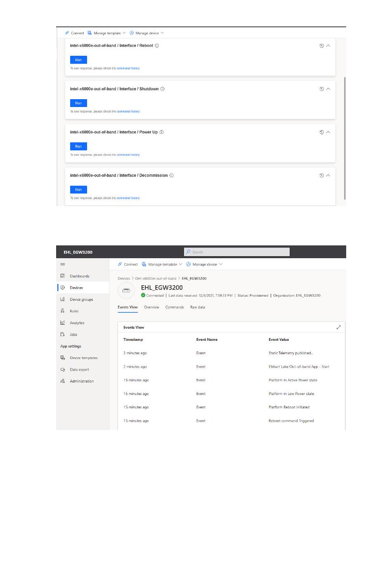Click the Timestamp column header
This screenshot has width=392, height=573.
click(133, 340)
